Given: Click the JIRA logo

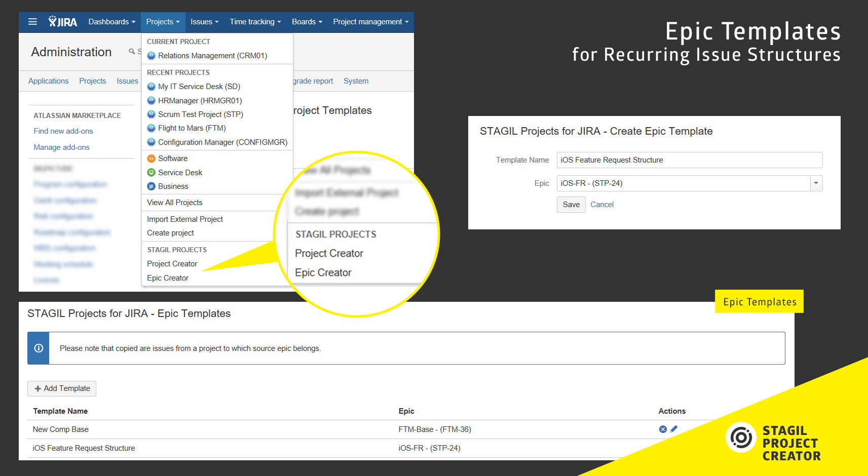Looking at the screenshot, I should 63,22.
